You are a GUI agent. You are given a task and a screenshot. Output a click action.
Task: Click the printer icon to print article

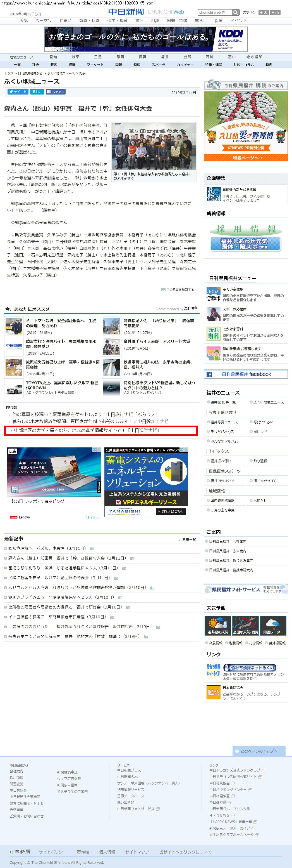(163, 289)
